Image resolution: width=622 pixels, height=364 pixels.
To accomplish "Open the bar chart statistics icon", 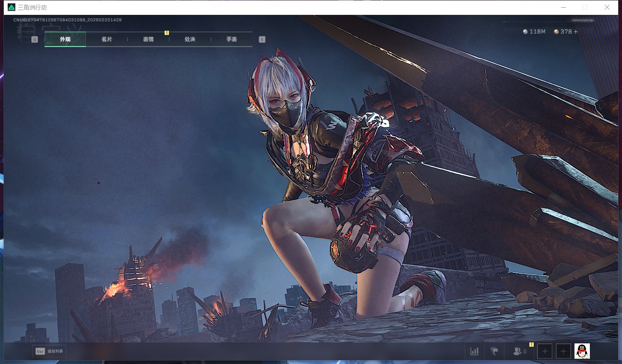I will pyautogui.click(x=475, y=352).
